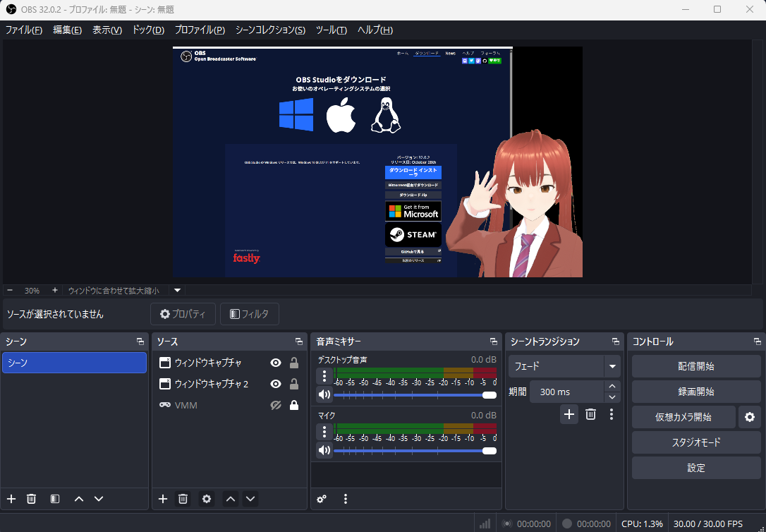Click the フィルタ button
Screen dimensions: 766x532
click(x=250, y=314)
